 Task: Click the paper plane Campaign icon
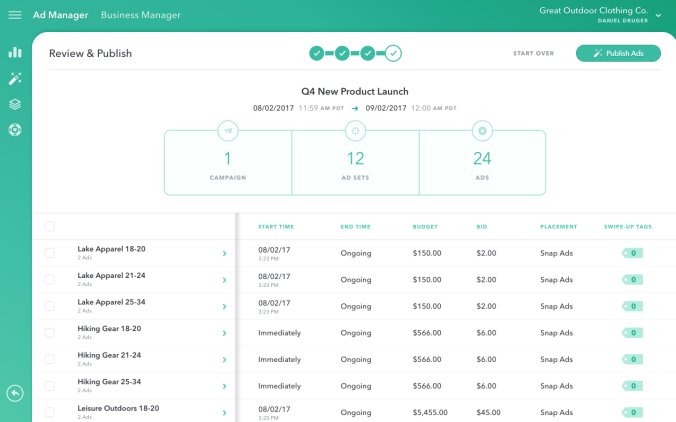pos(228,131)
